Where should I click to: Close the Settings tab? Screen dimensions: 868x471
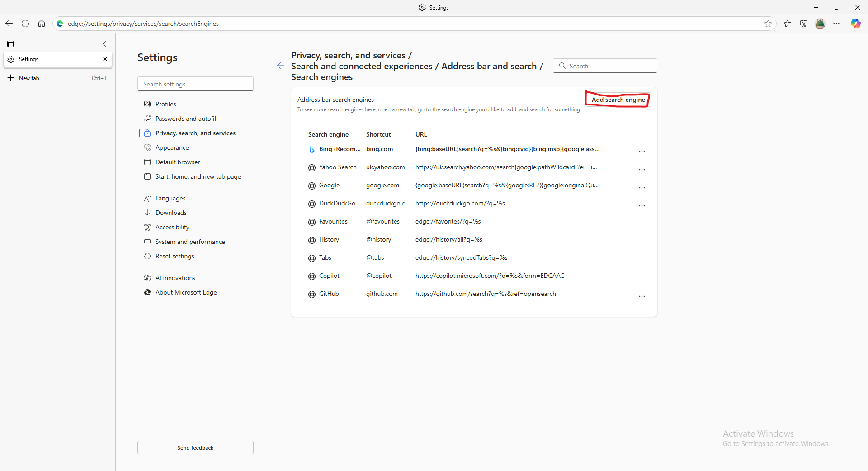(x=105, y=59)
